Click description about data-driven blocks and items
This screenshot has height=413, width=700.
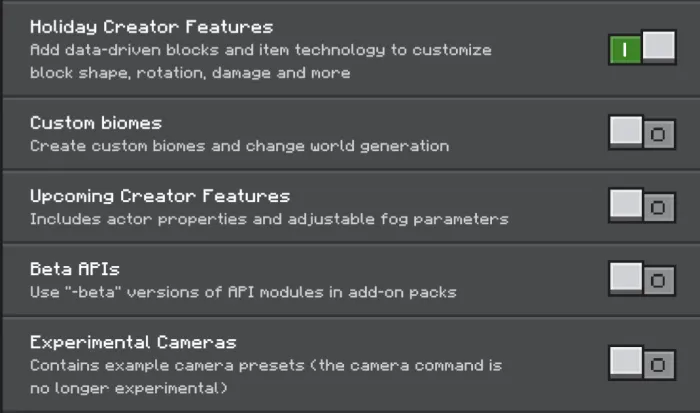pyautogui.click(x=261, y=61)
